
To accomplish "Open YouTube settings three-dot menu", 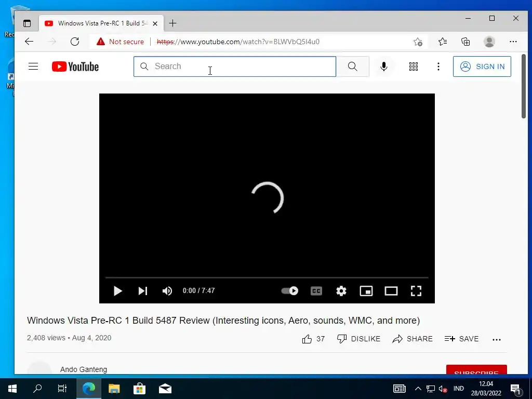I will pyautogui.click(x=438, y=66).
